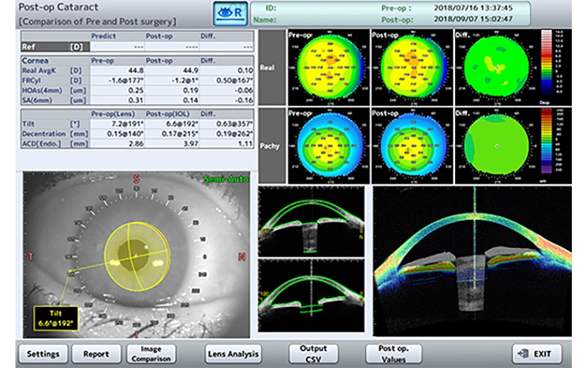Open Image Comparison
This screenshot has height=368, width=588.
(151, 354)
